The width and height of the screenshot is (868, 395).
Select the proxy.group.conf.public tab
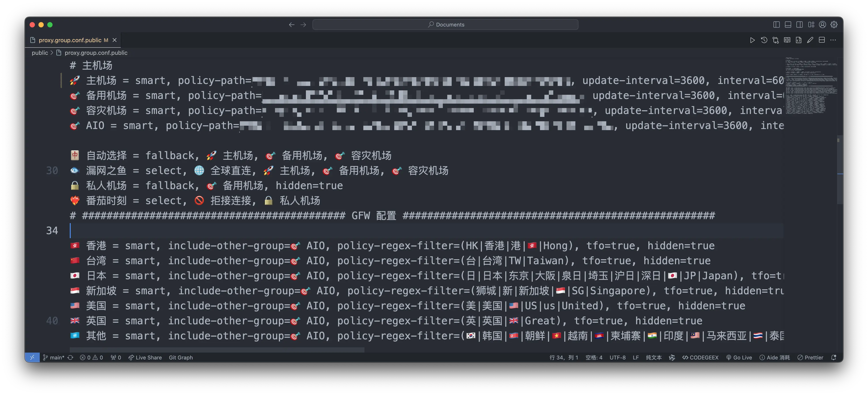point(70,40)
